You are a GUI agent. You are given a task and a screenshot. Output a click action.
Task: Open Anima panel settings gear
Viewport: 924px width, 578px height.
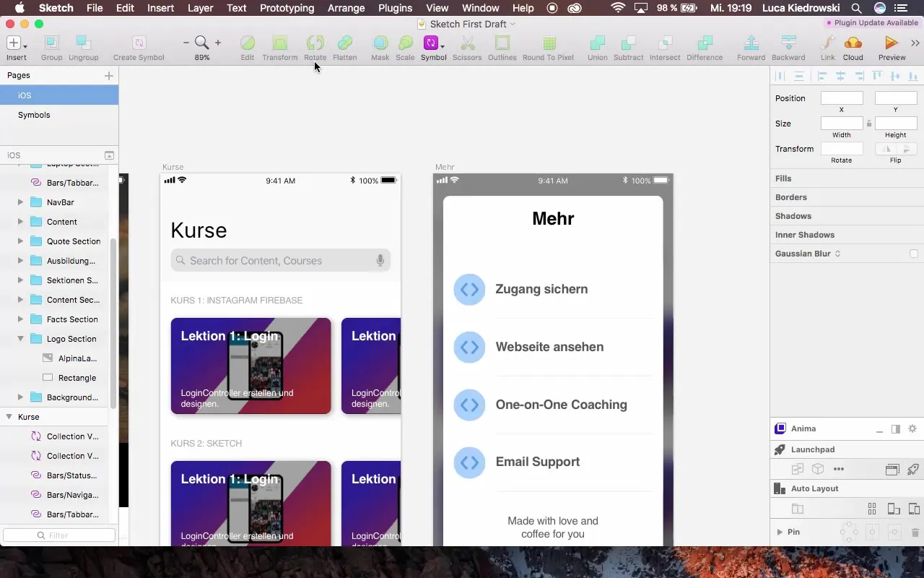(x=912, y=428)
